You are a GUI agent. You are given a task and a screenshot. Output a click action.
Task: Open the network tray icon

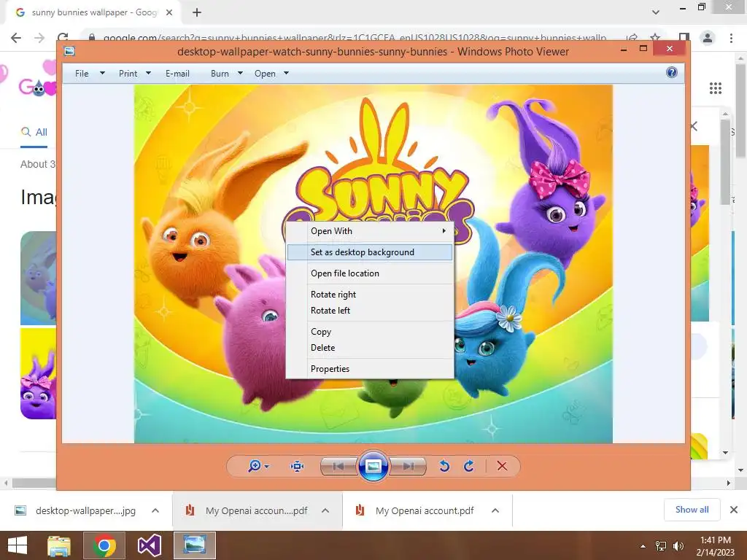(x=661, y=546)
